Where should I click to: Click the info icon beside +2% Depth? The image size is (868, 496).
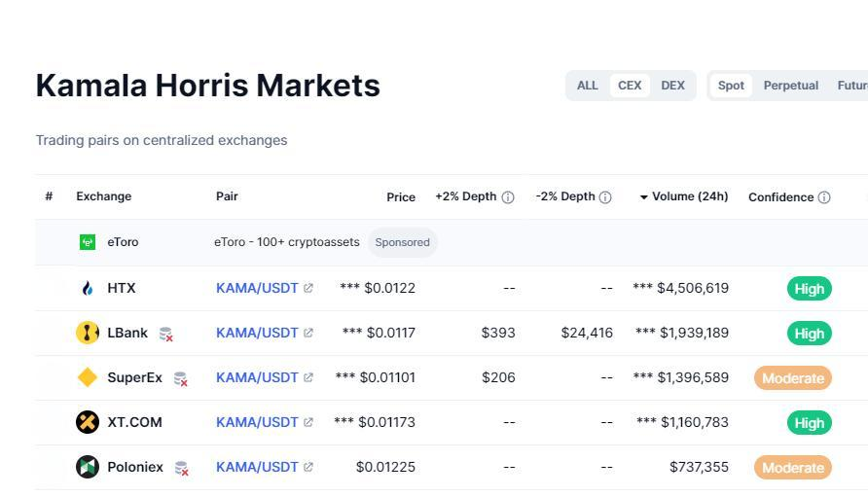click(x=507, y=197)
